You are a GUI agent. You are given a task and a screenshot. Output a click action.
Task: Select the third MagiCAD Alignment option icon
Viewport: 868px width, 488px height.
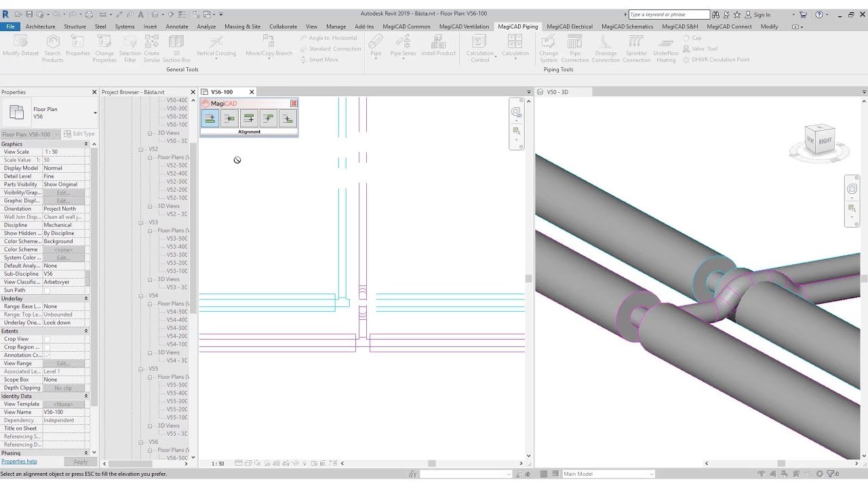[x=249, y=119]
